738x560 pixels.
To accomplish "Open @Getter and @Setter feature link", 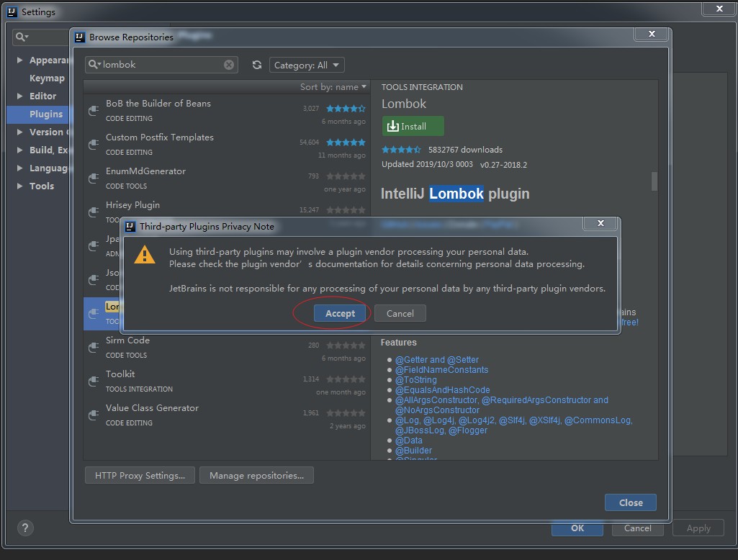I will pos(437,359).
